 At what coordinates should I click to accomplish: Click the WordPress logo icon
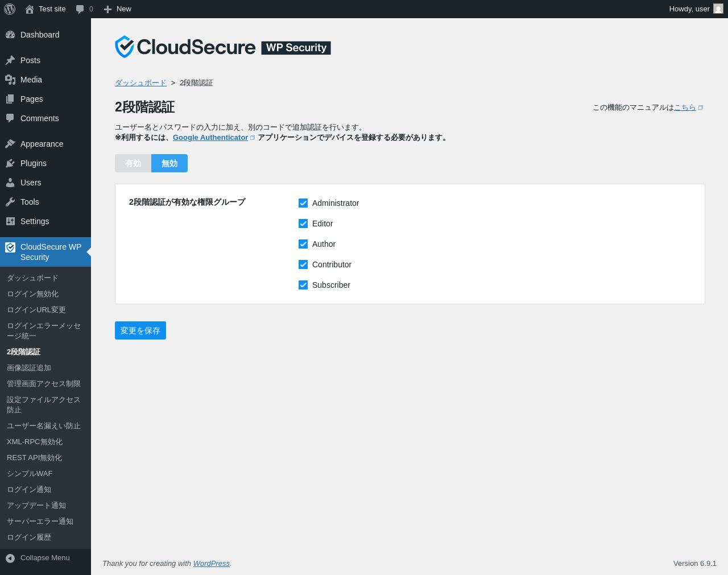pos(10,9)
